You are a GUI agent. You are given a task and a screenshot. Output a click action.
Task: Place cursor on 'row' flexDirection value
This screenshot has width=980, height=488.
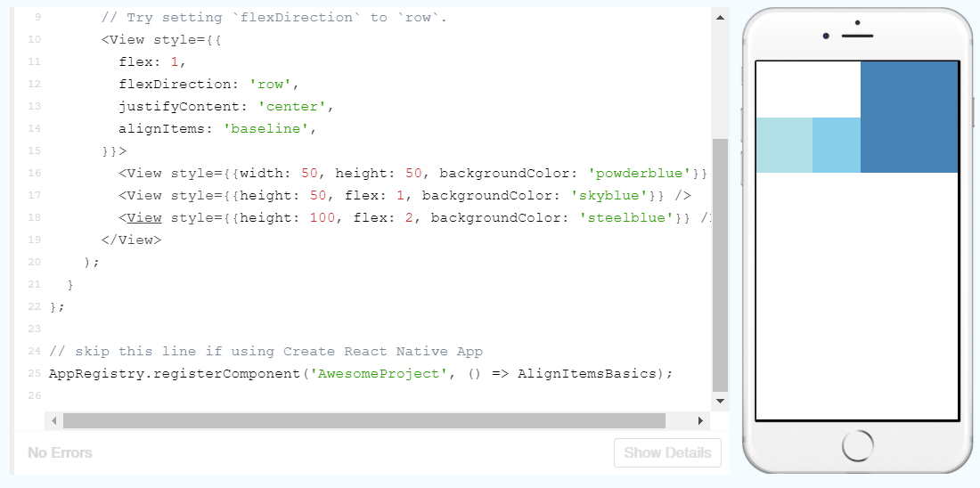click(270, 85)
